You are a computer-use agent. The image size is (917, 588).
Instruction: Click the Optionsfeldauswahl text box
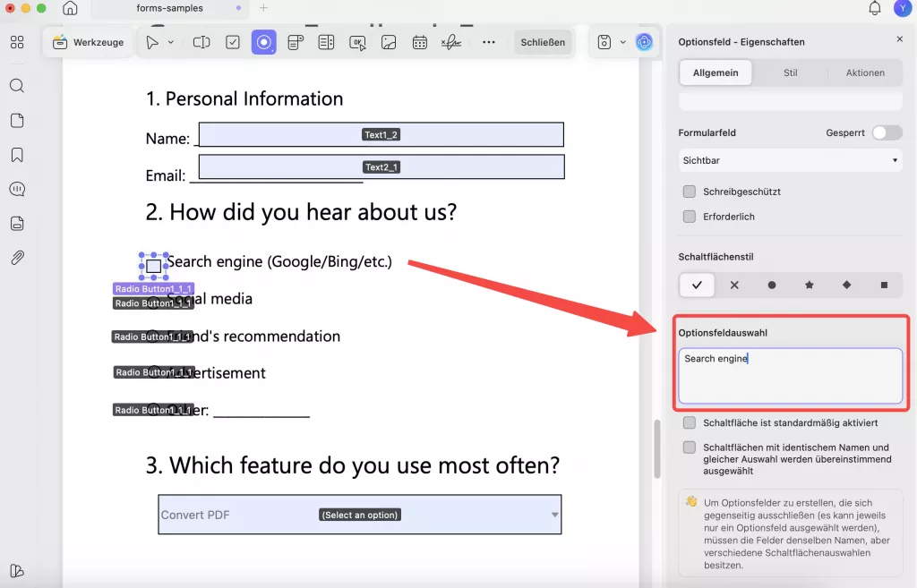(790, 376)
